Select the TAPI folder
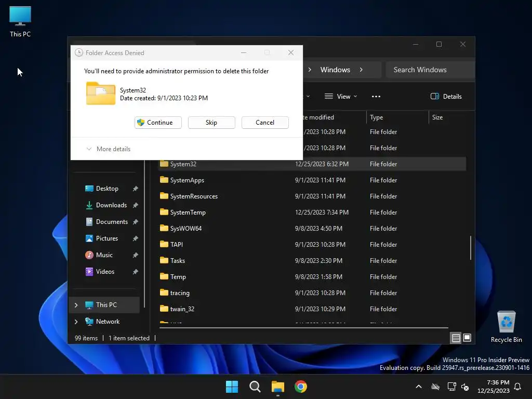532x399 pixels. pyautogui.click(x=171, y=245)
